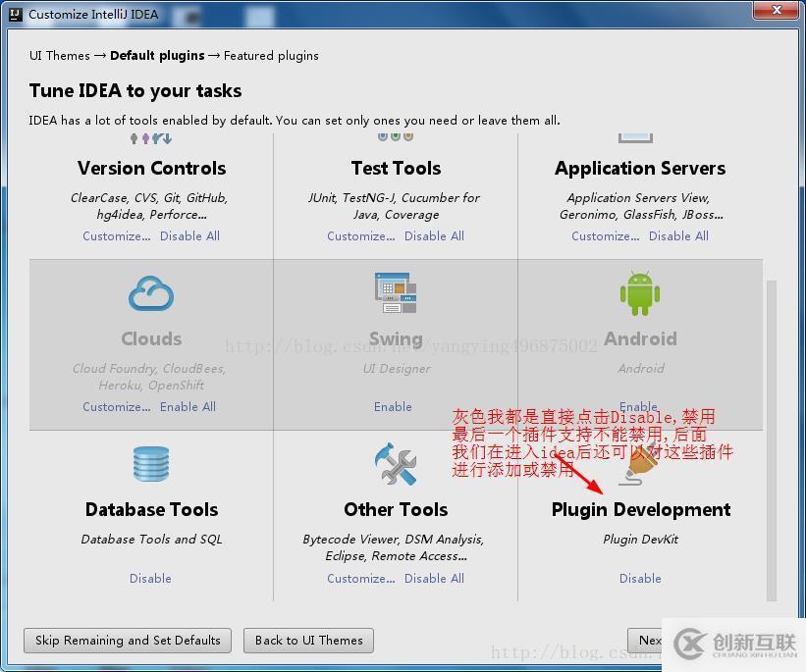Customize the Application Servers plugins
The height and width of the screenshot is (672, 806).
click(606, 236)
